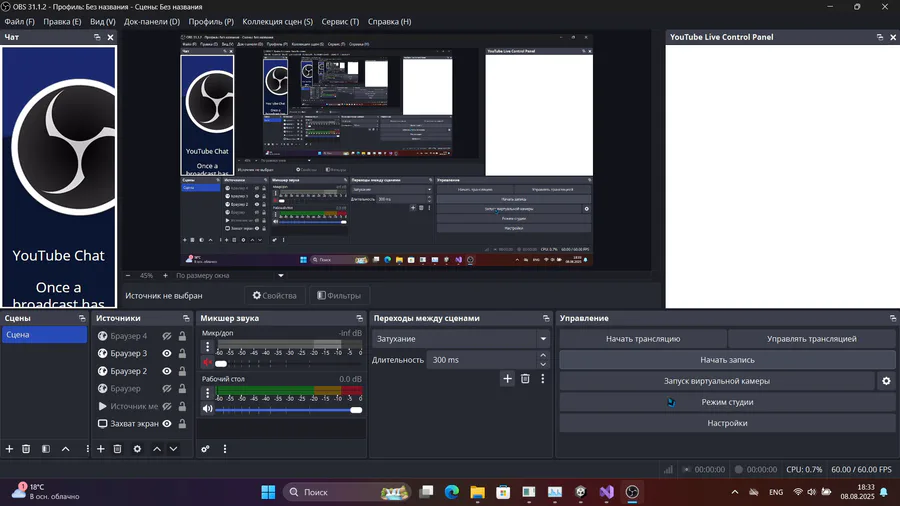Toggle lock on Браузер 3 source

click(x=182, y=353)
